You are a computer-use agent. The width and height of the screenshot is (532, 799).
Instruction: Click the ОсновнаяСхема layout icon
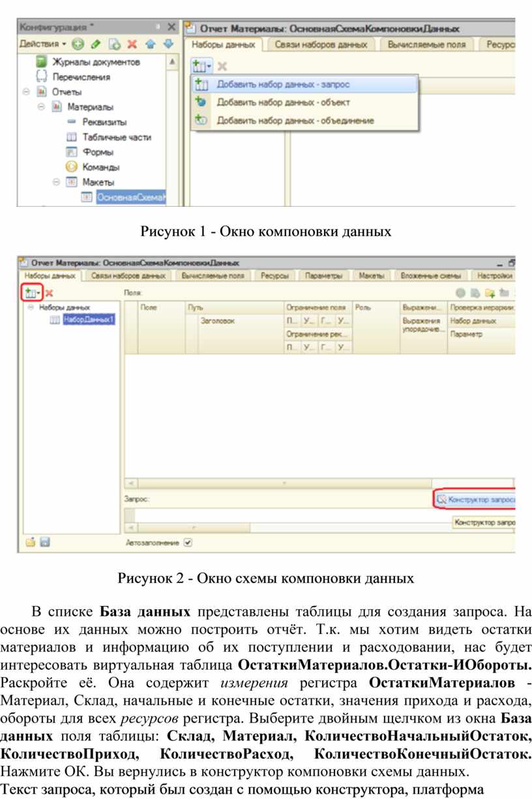87,197
